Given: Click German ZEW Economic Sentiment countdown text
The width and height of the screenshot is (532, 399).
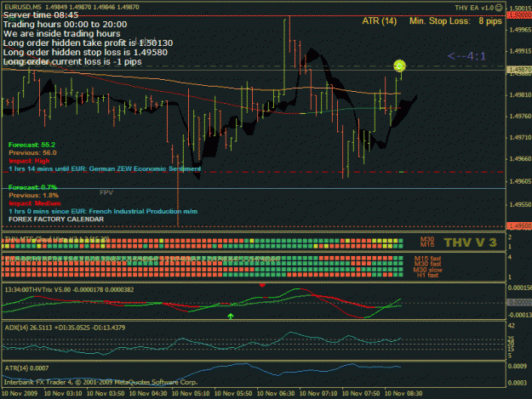Looking at the screenshot, I should pos(105,168).
